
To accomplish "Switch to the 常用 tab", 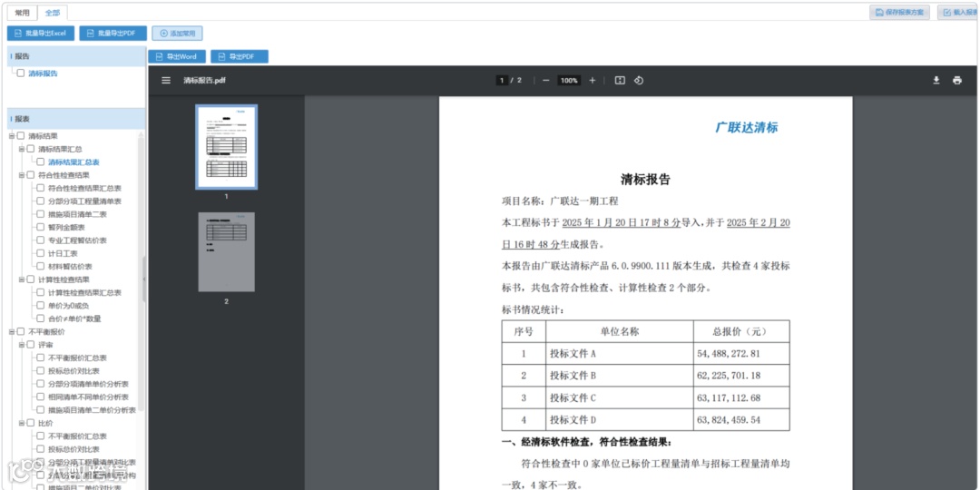I will tap(22, 13).
